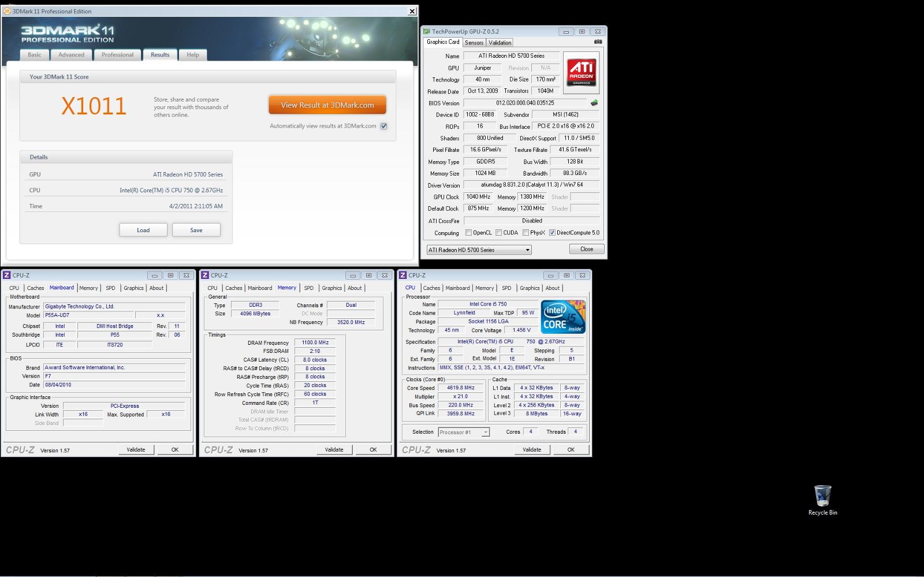Open the Recycle Bin desktop icon

822,500
